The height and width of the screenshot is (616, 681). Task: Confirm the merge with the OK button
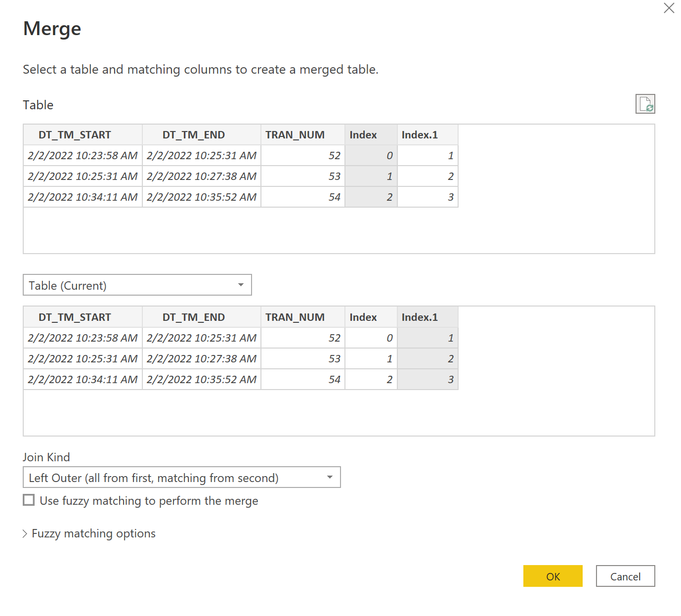point(553,576)
